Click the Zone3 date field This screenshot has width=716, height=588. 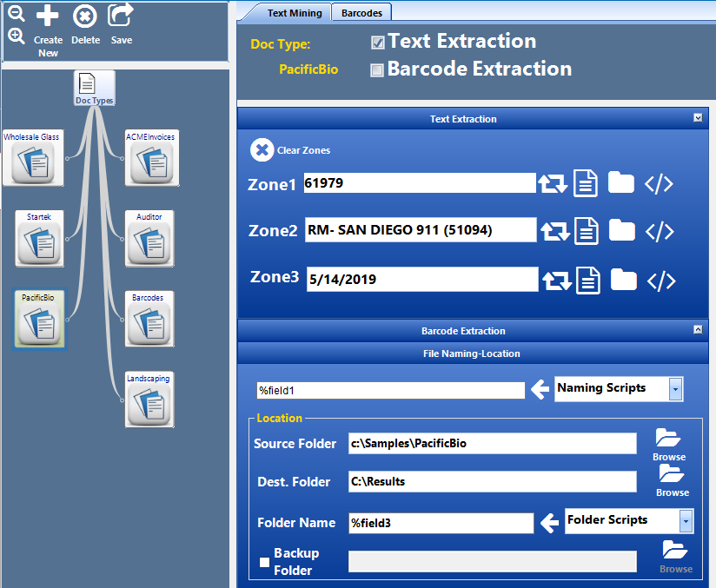[x=422, y=279]
